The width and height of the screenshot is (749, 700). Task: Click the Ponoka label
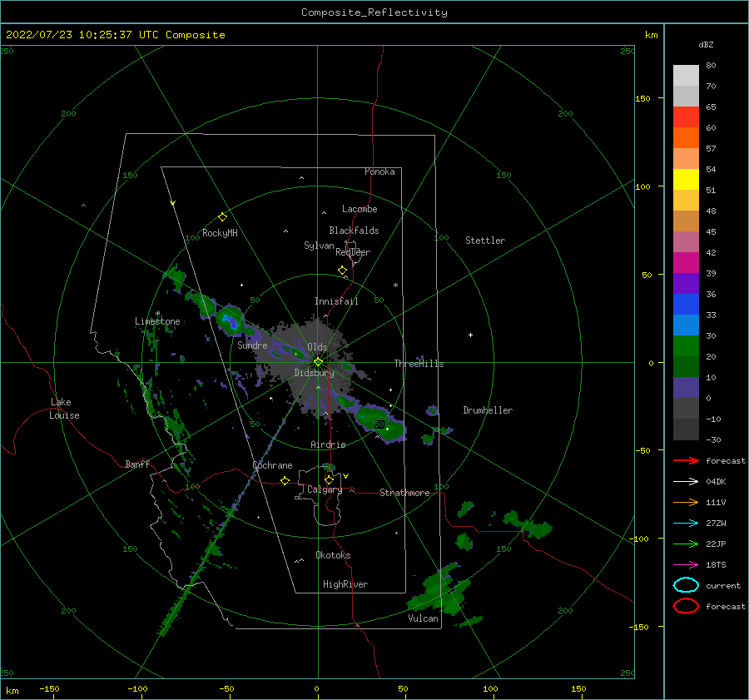[x=379, y=171]
